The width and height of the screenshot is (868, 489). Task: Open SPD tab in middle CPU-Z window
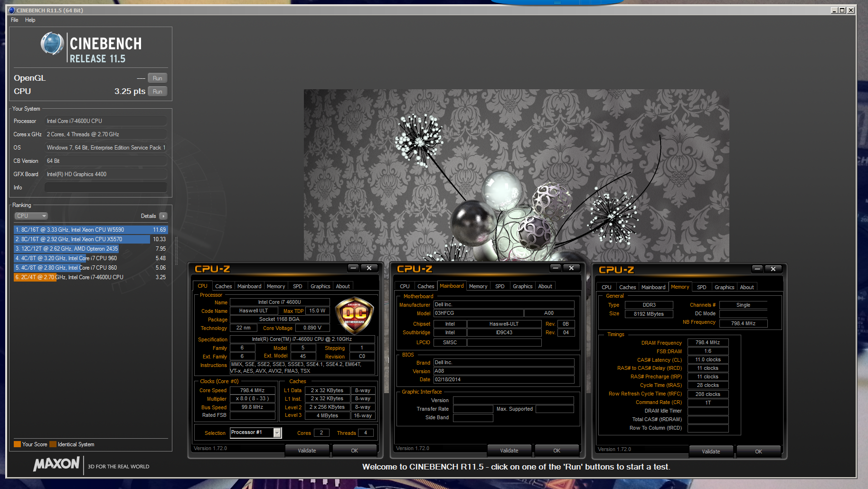(500, 286)
